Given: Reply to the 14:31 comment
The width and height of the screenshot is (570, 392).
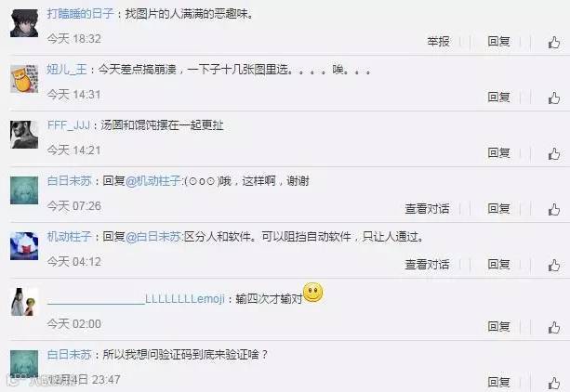Looking at the screenshot, I should [x=498, y=97].
